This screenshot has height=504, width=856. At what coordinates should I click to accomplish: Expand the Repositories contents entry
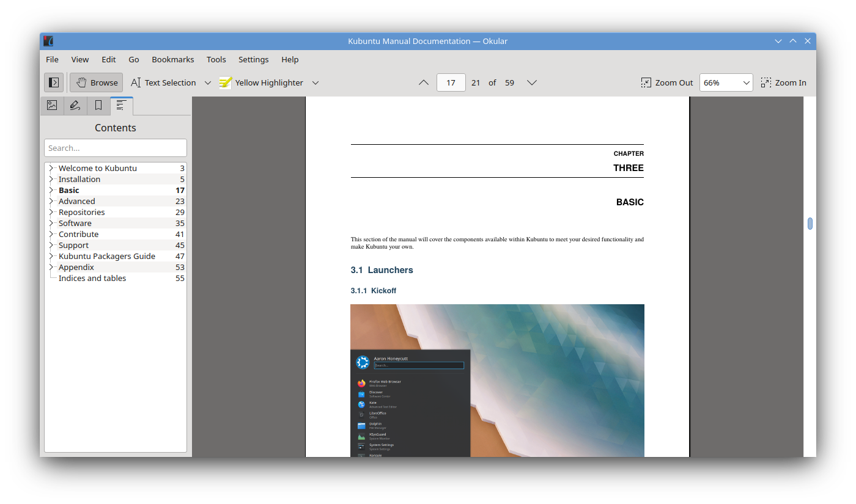[51, 212]
